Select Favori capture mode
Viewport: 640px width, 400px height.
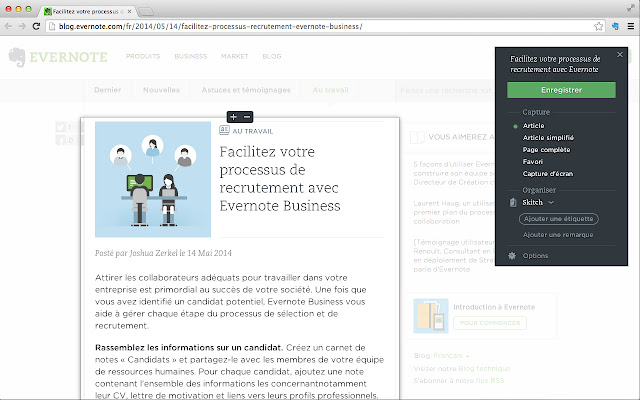click(x=533, y=162)
